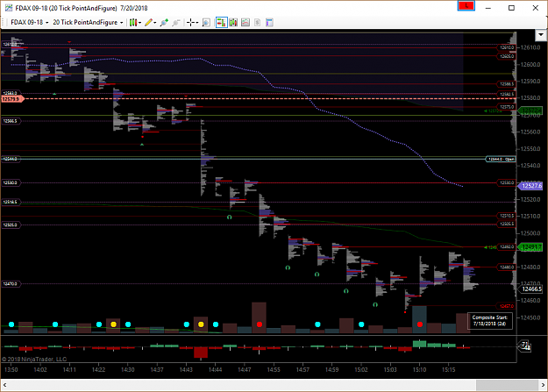Image resolution: width=548 pixels, height=392 pixels.
Task: Open the FDAX 09-18 instrument selector
Action: click(29, 23)
